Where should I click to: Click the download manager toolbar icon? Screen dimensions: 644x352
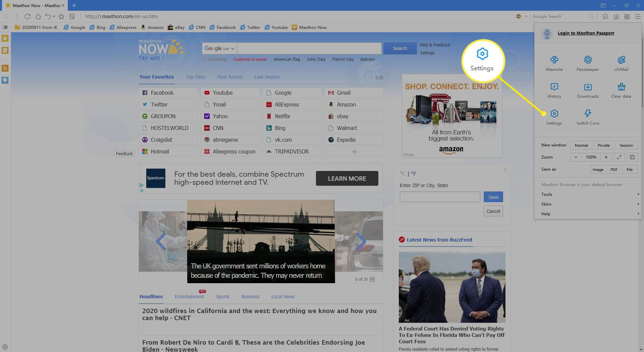[x=616, y=16]
